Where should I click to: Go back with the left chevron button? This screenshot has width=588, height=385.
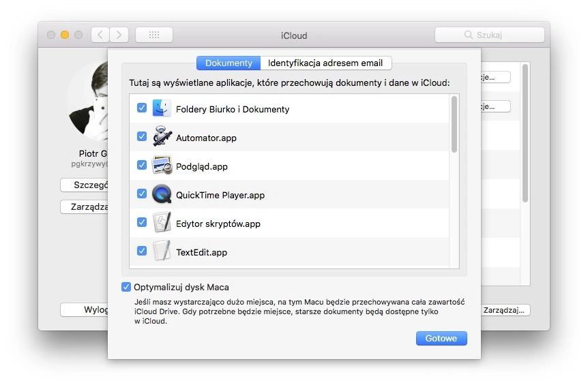click(x=100, y=35)
